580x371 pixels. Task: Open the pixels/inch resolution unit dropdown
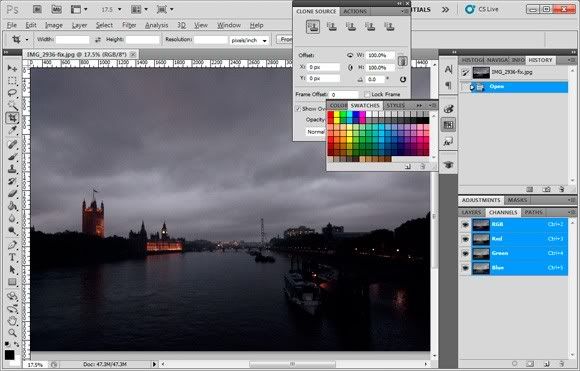[249, 40]
